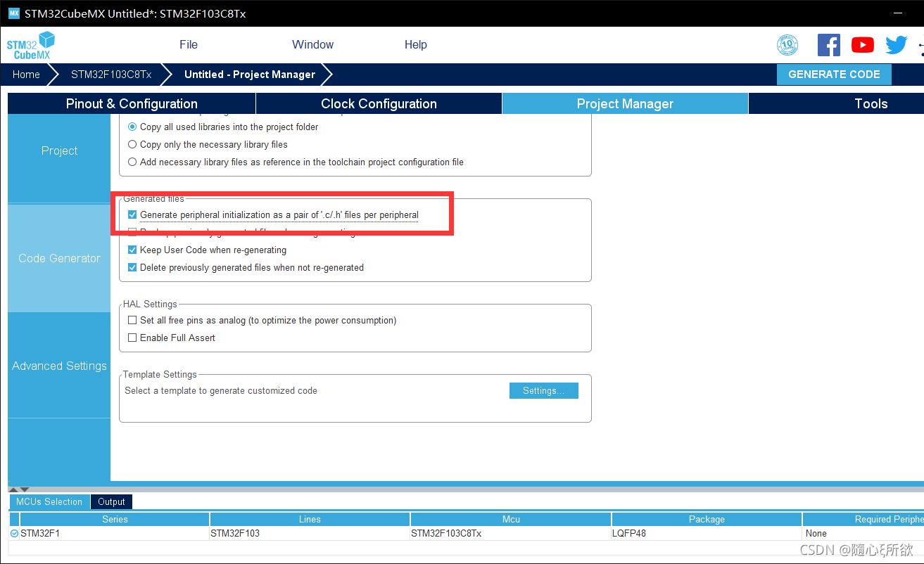Select Untitled - Project Manager breadcrumb
Viewport: 924px width, 564px height.
[x=250, y=74]
